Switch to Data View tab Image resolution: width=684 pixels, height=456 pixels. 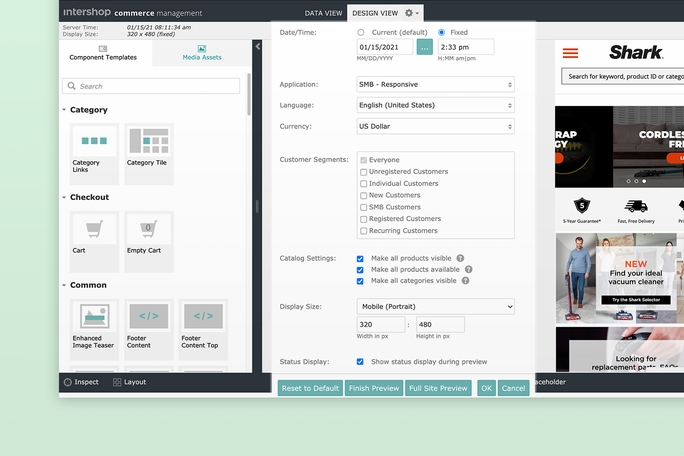pos(323,13)
